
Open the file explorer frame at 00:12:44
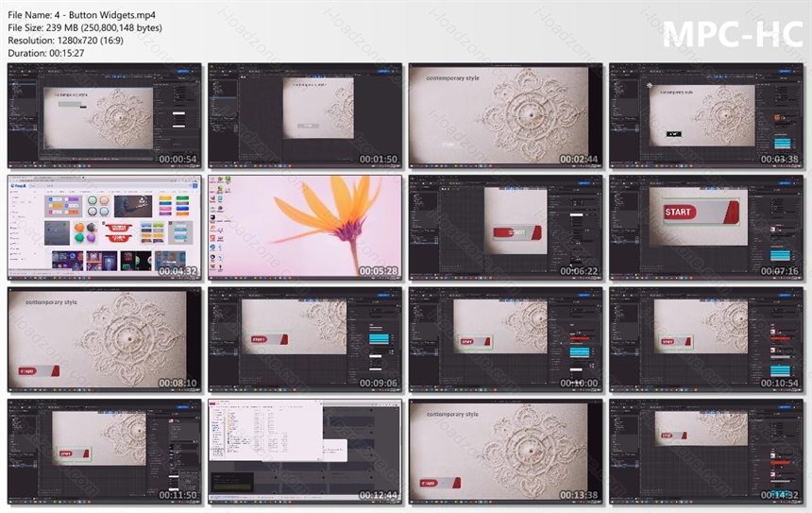(x=305, y=452)
